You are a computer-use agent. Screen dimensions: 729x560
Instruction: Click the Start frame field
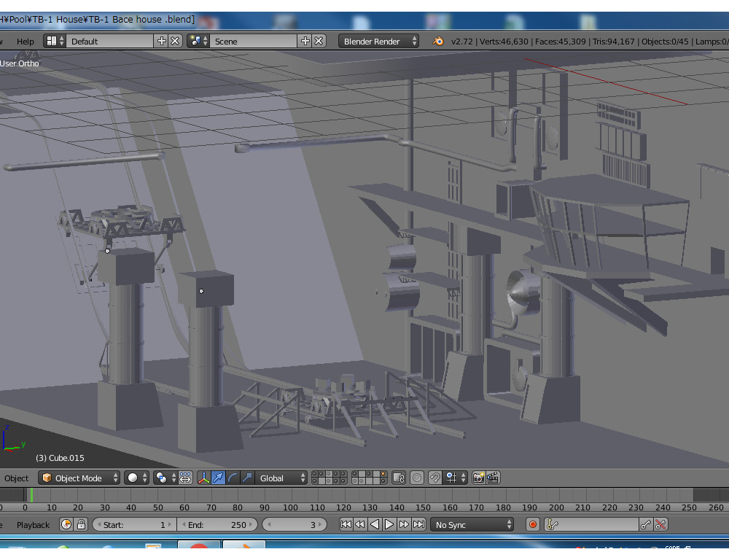[134, 525]
